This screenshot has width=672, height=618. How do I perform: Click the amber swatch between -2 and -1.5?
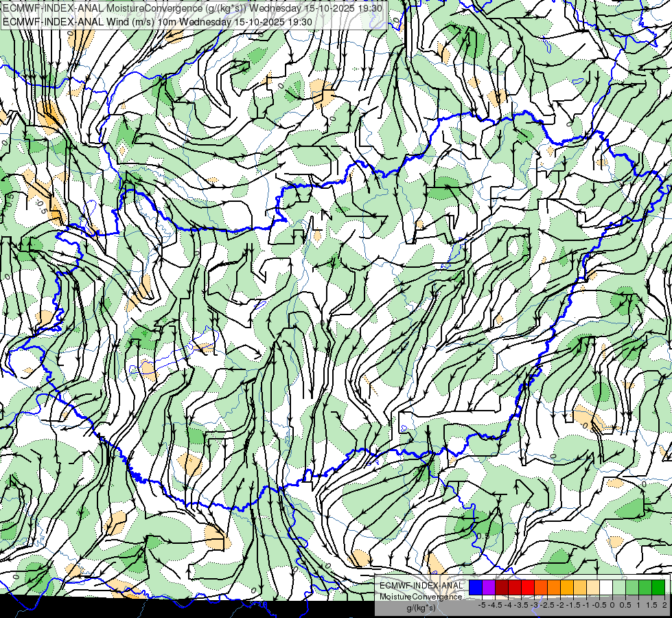(x=567, y=588)
